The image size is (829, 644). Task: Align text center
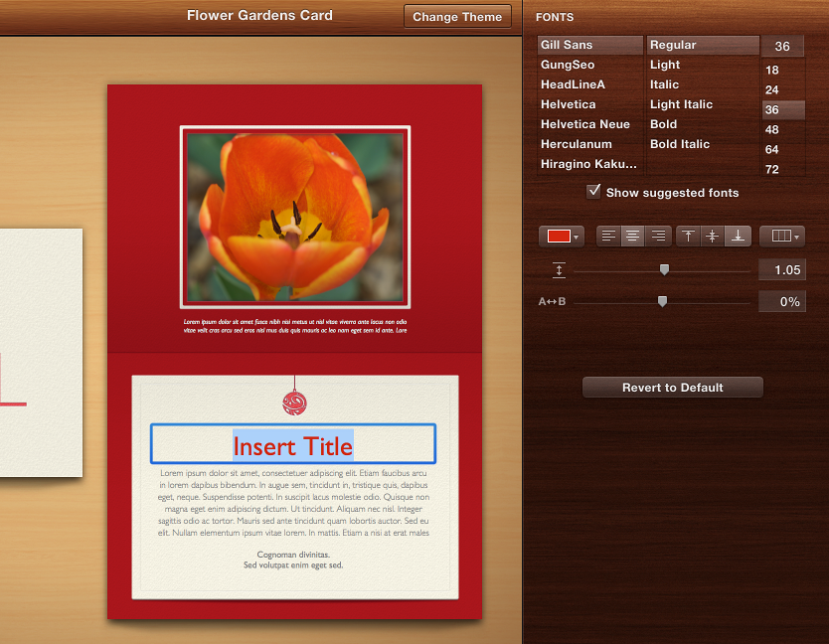coord(632,236)
